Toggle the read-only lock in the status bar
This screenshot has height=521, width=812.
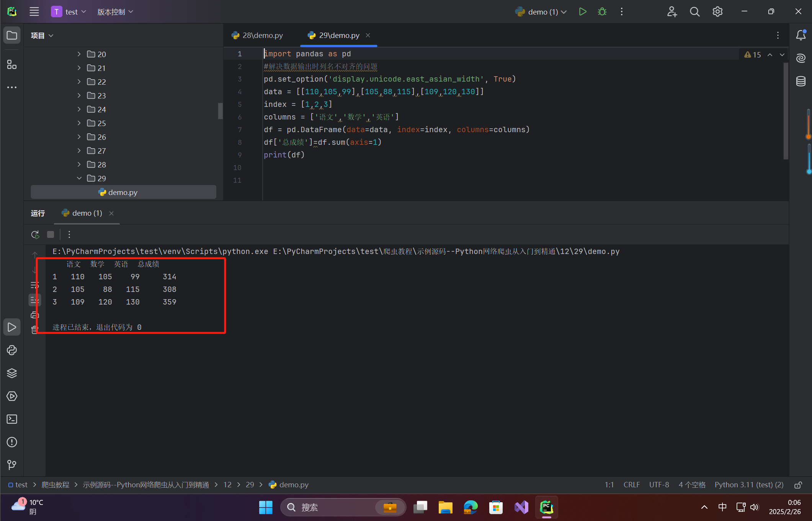pyautogui.click(x=798, y=485)
